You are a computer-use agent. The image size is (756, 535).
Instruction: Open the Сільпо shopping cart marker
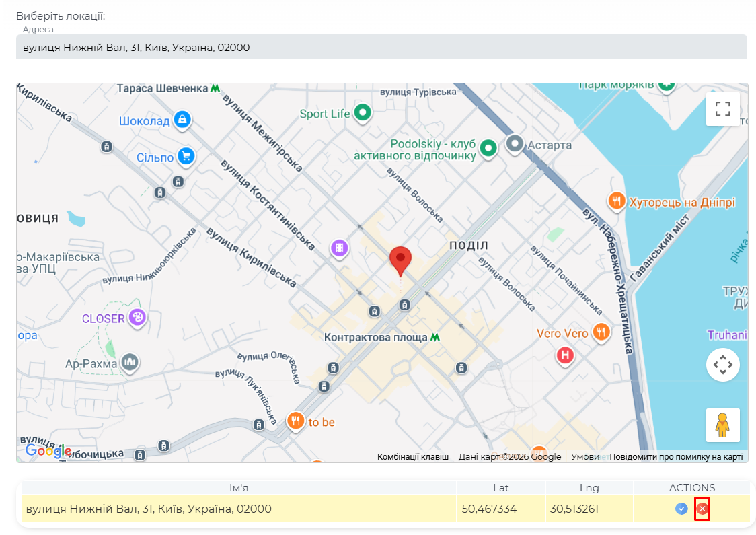186,156
